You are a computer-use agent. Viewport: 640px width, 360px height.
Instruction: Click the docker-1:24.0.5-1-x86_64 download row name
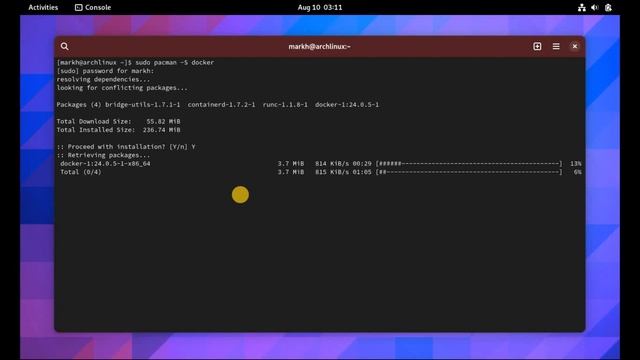tap(105, 164)
